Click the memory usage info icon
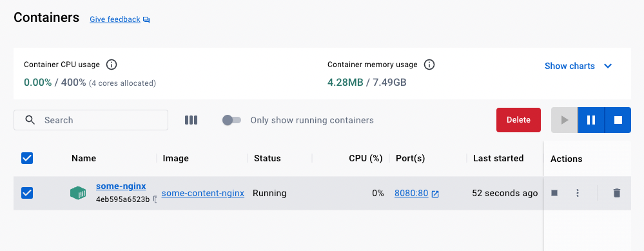Image resolution: width=644 pixels, height=251 pixels. point(429,65)
